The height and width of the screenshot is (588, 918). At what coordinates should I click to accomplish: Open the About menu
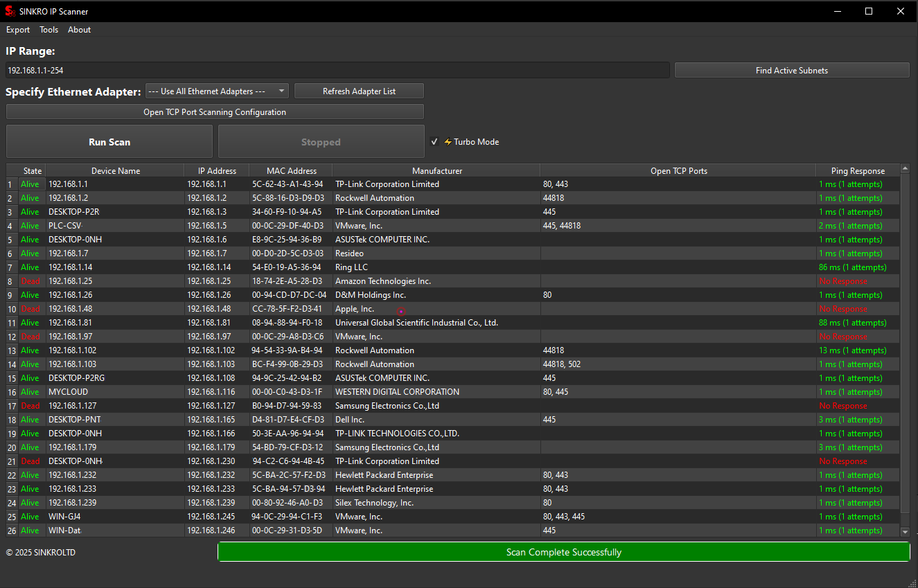[79, 30]
